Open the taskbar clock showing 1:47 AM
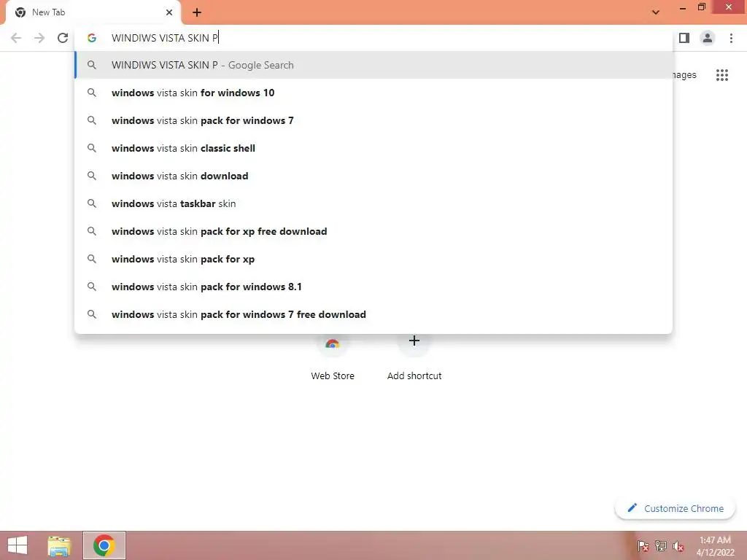Image resolution: width=747 pixels, height=560 pixels. 715,545
